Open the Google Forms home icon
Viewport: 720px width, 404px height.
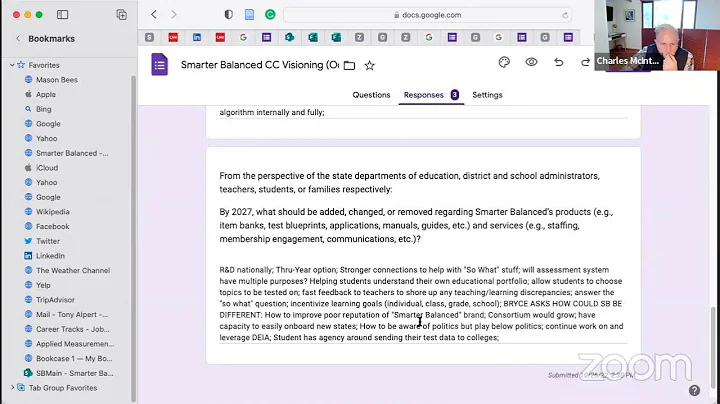(159, 64)
